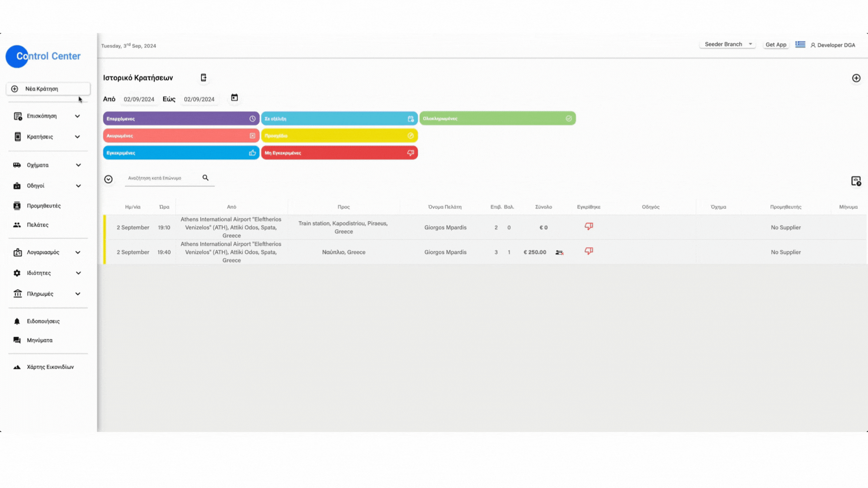Toggle the Ολοκληρωμένες green filter bar
868x488 pixels.
point(497,118)
